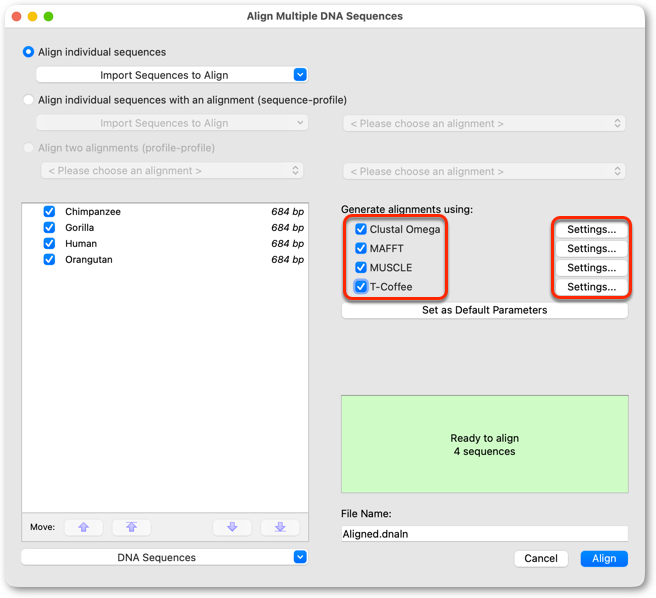Move the sequence to the bottom
This screenshot has height=598, width=656.
(280, 527)
